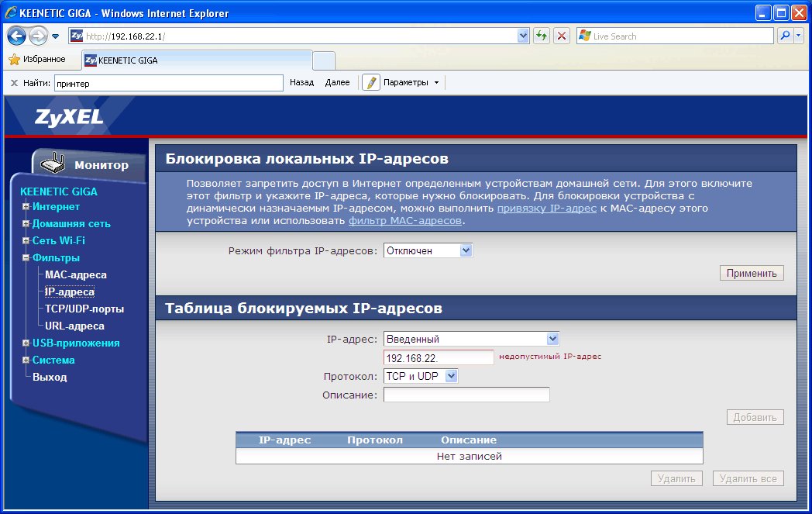Follow the фильтр MAC-адресов link
The image size is (812, 514).
[405, 221]
